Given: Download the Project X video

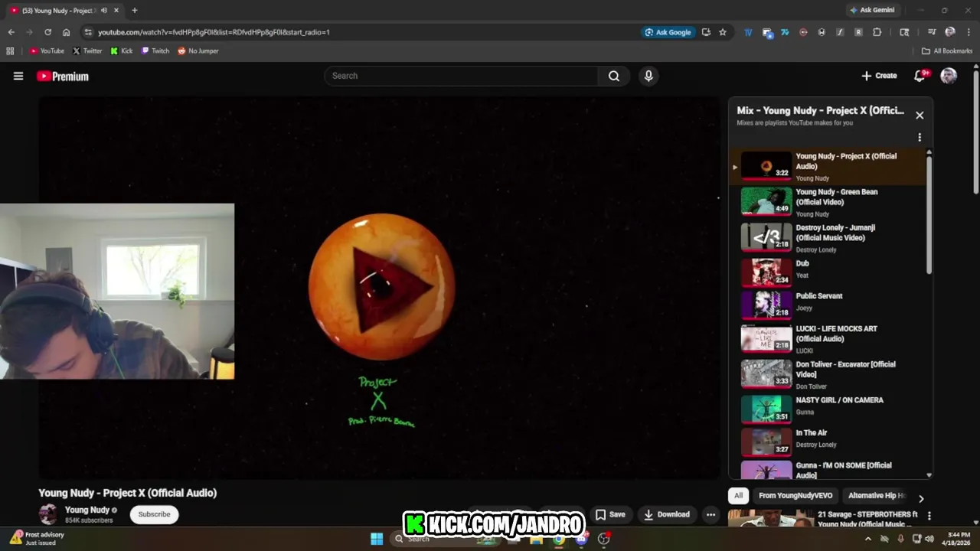Looking at the screenshot, I should [666, 514].
